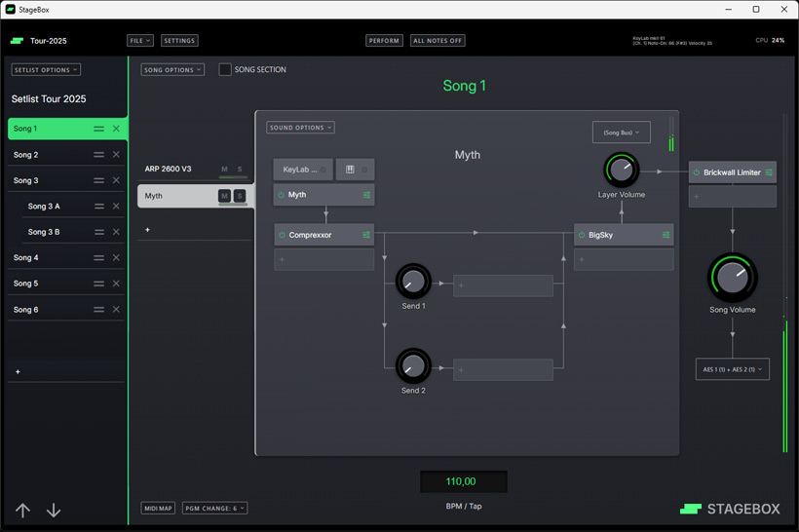Click the KeyLab MIDI input button
The image size is (799, 532).
[x=303, y=170]
